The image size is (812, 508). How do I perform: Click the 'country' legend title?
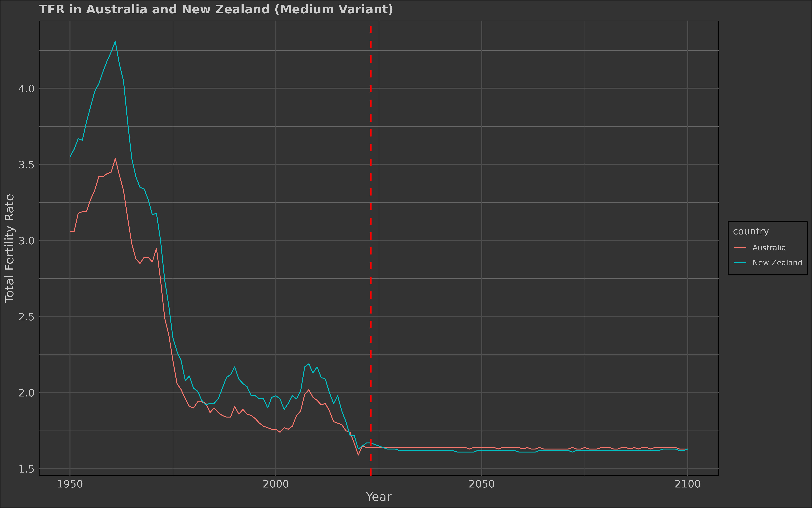(x=751, y=231)
